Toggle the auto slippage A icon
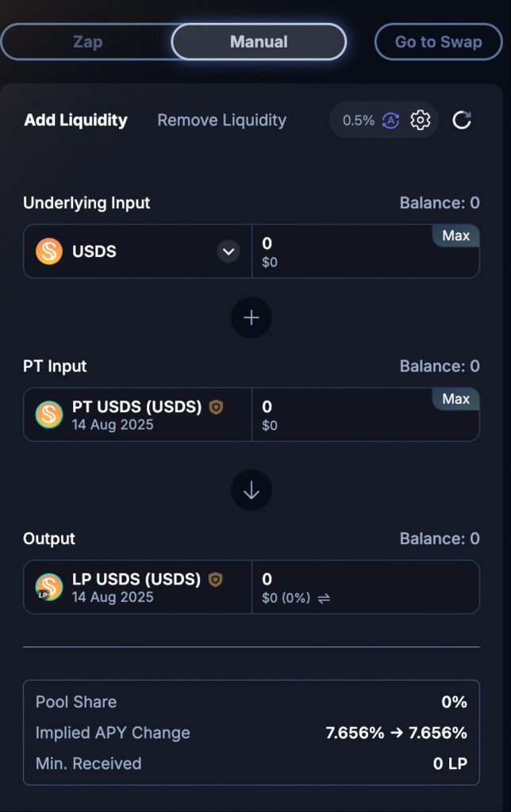511x812 pixels. click(x=390, y=121)
